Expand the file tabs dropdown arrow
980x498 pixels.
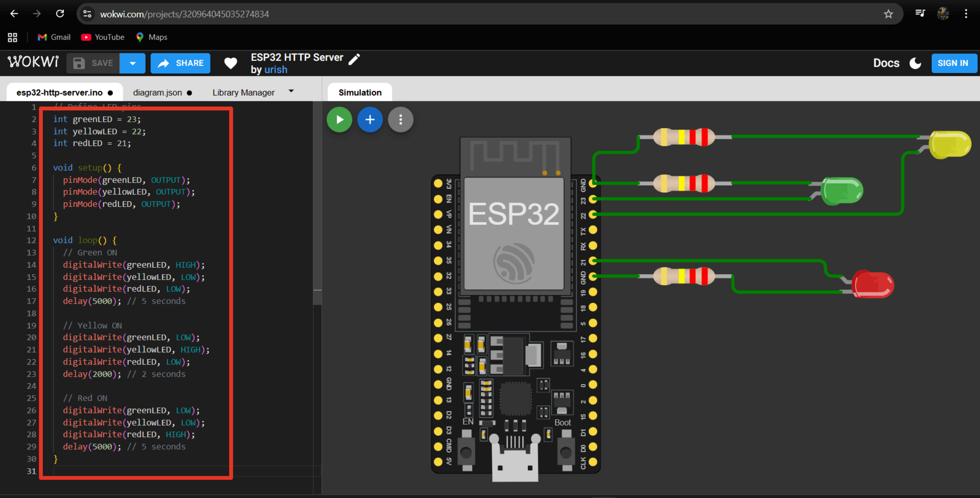pos(291,91)
